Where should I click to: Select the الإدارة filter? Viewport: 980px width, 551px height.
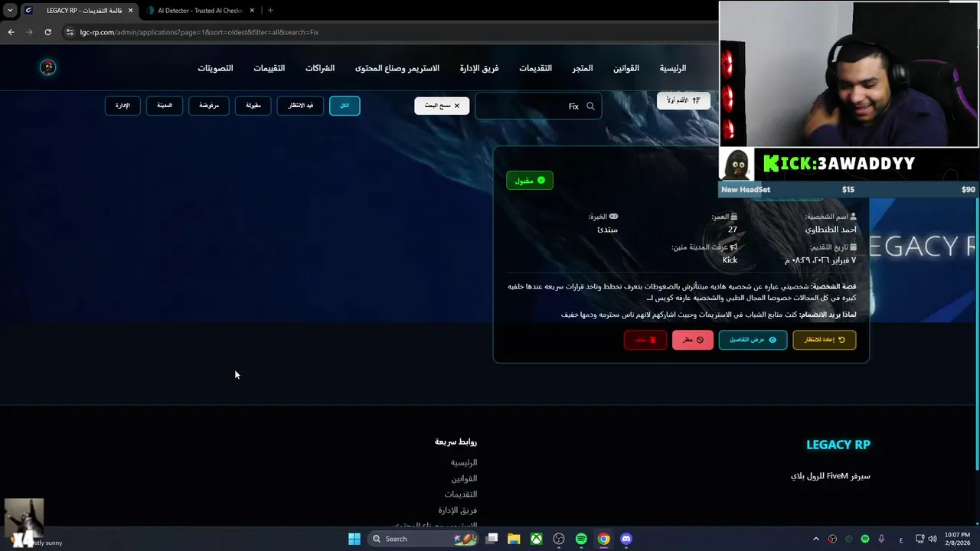(x=122, y=106)
